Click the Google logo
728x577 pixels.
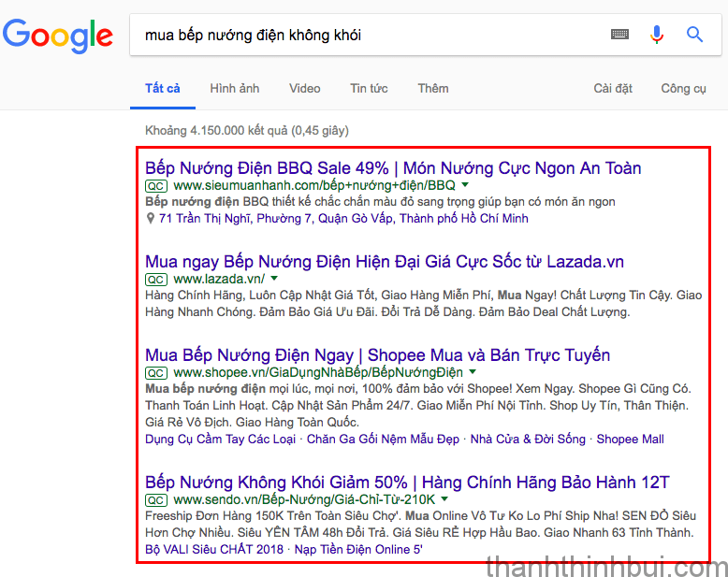tap(58, 36)
